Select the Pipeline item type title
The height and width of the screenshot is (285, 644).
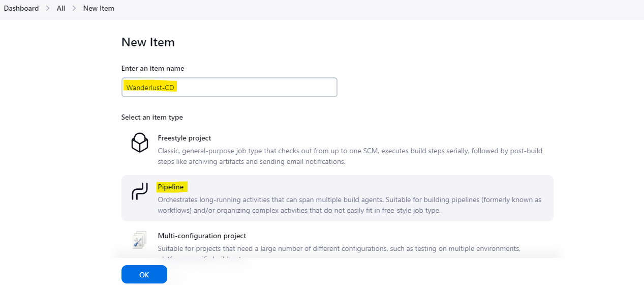(x=171, y=187)
